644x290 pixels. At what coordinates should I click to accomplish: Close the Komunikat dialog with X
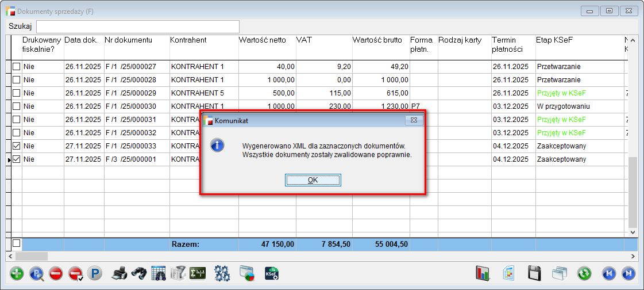(414, 120)
